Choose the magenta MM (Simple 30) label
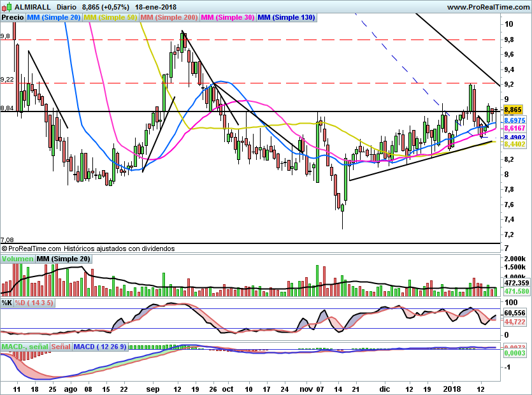 click(227, 18)
